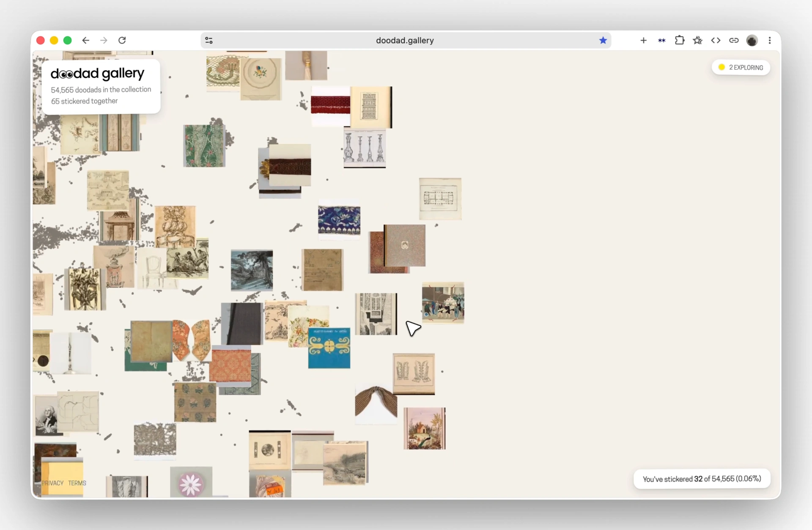Viewport: 812px width, 530px height.
Task: Open the profile avatar menu
Action: [x=752, y=40]
